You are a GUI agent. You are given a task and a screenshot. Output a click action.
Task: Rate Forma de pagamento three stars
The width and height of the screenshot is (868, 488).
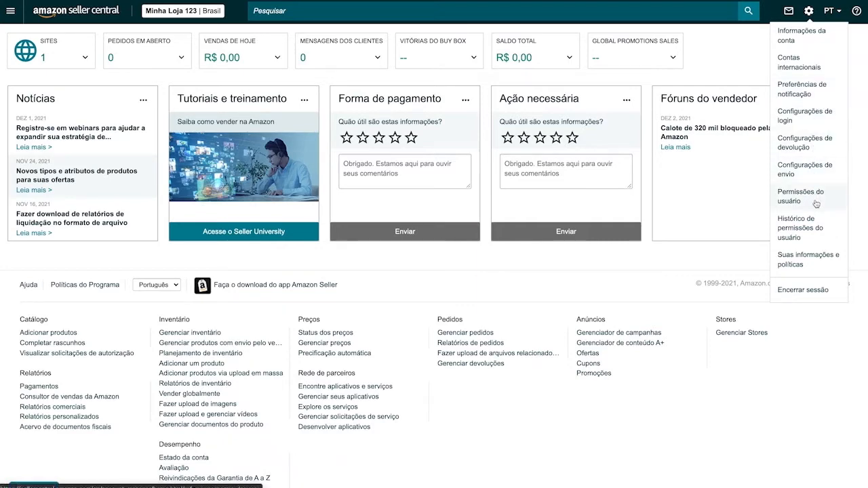pyautogui.click(x=379, y=138)
